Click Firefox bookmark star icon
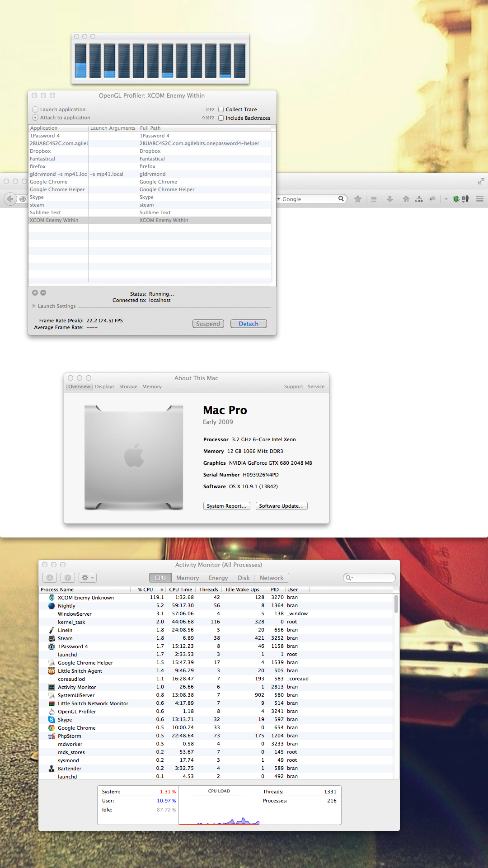 coord(358,199)
